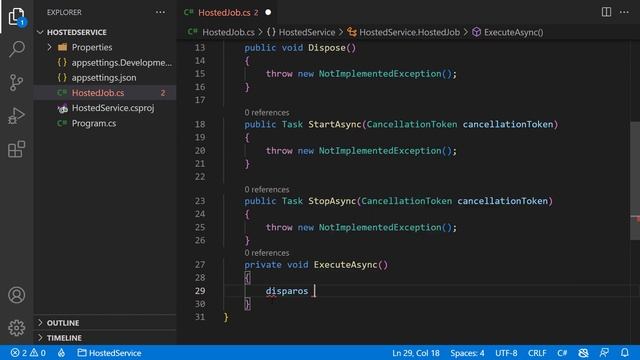Click the unsaved dot on HostedJob.cs tab

pos(268,13)
